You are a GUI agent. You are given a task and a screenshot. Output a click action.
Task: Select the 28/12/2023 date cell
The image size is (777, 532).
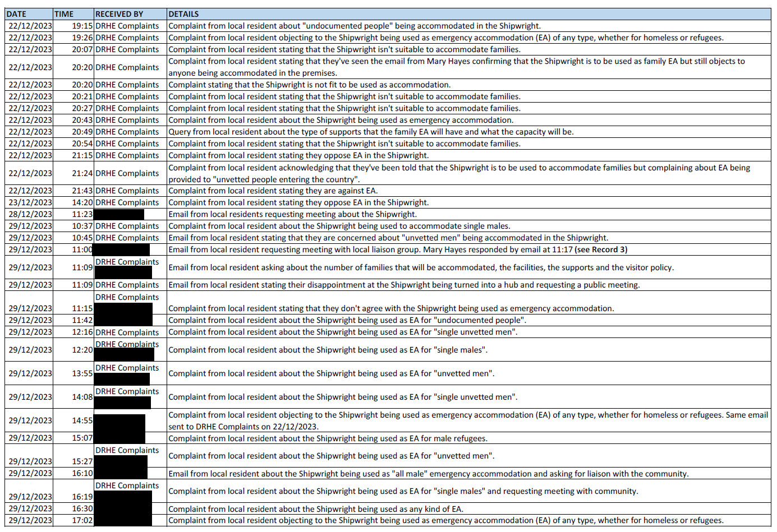click(x=29, y=214)
